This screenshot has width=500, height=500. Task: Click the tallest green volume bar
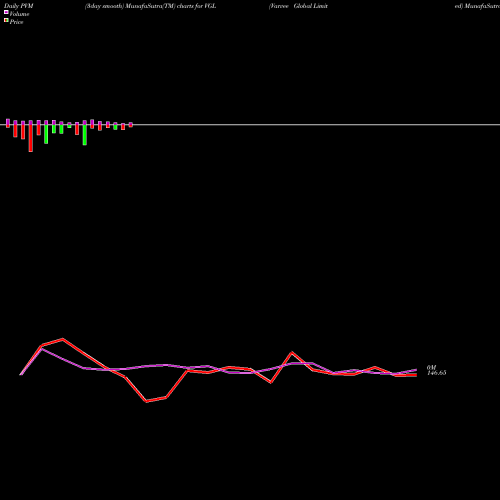tap(85, 135)
